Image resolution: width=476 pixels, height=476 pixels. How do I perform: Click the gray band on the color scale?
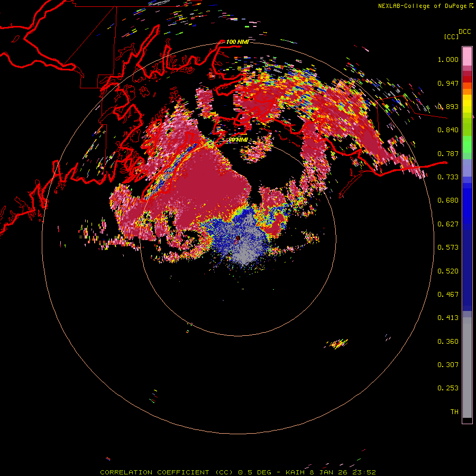click(467, 368)
